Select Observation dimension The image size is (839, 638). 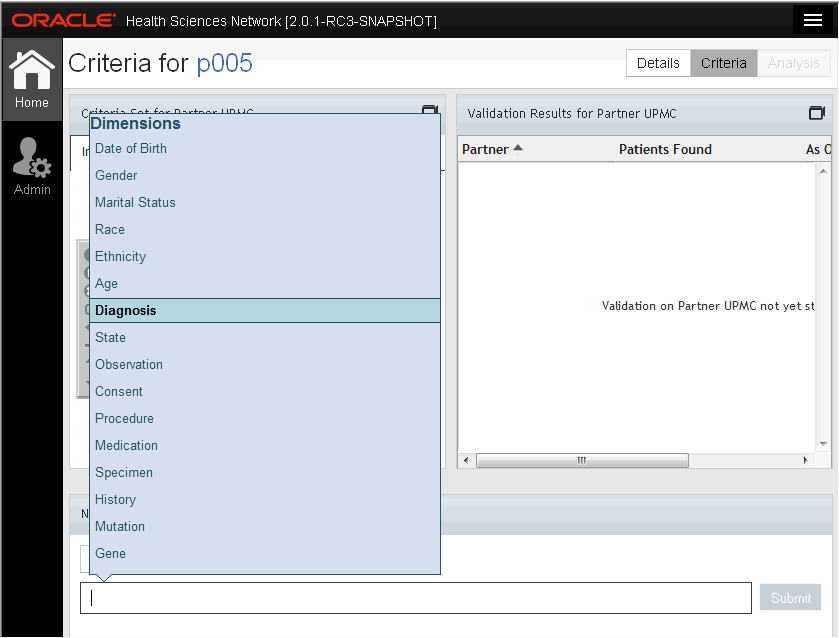(265, 364)
